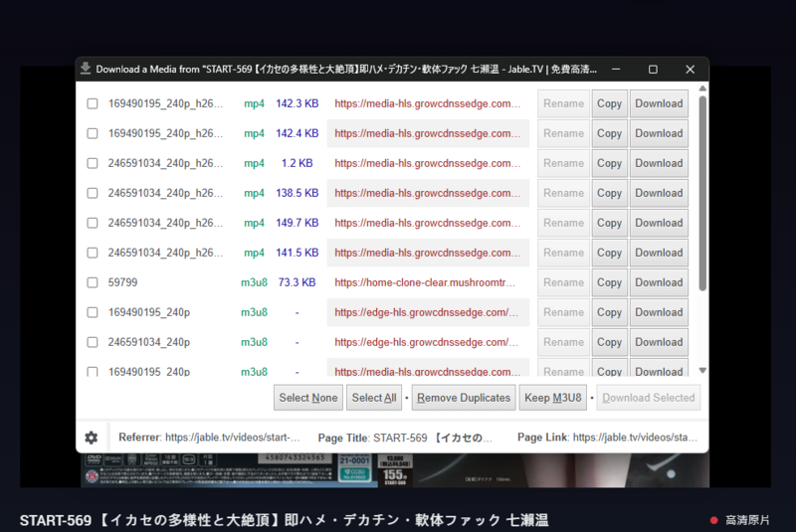Click the 1.2 KB size value
Image resolution: width=796 pixels, height=532 pixels.
pyautogui.click(x=297, y=163)
